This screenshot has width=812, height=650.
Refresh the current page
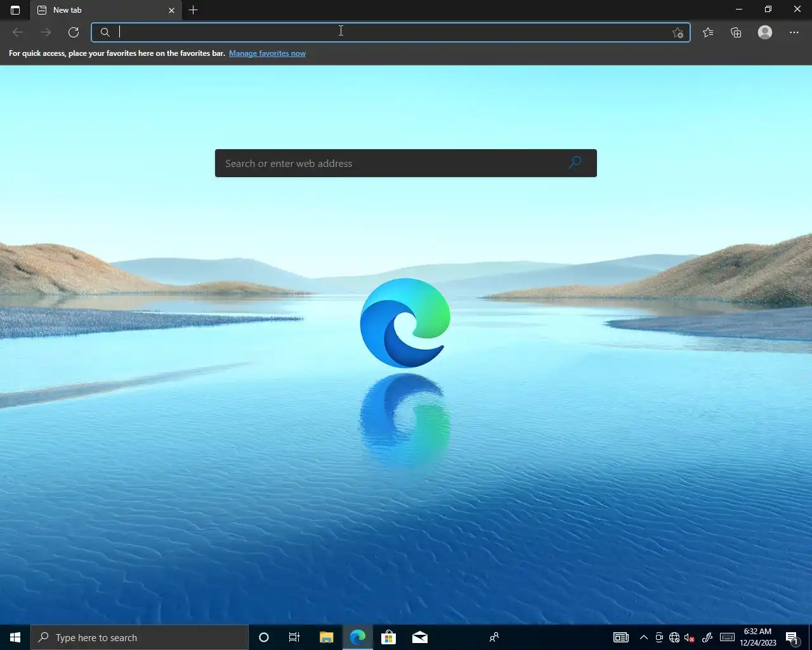coord(74,32)
